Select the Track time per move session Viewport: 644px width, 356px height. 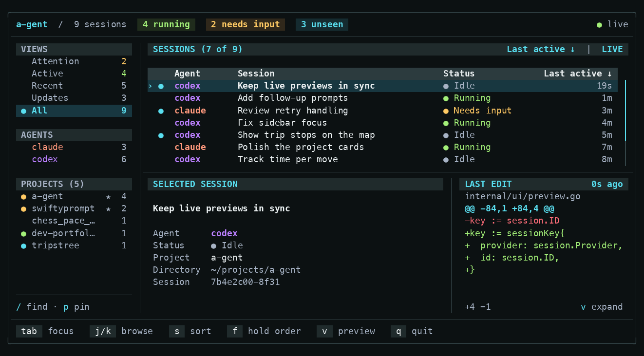382,159
